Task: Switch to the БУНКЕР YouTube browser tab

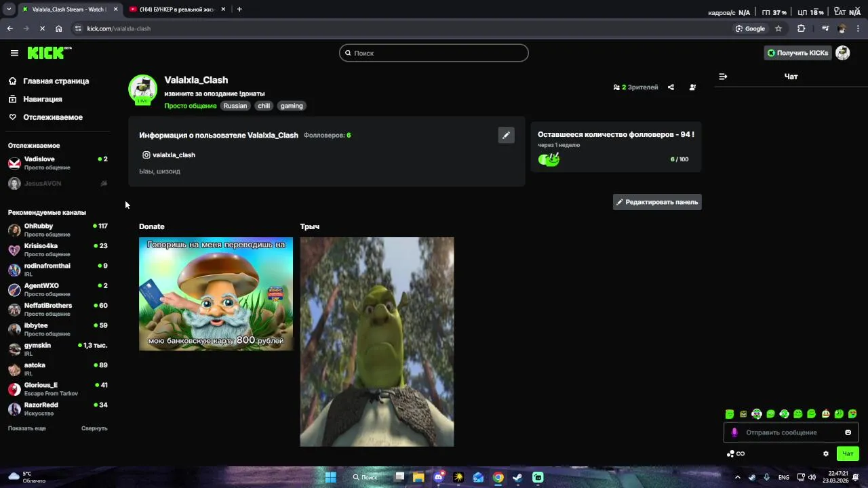Action: pos(176,9)
